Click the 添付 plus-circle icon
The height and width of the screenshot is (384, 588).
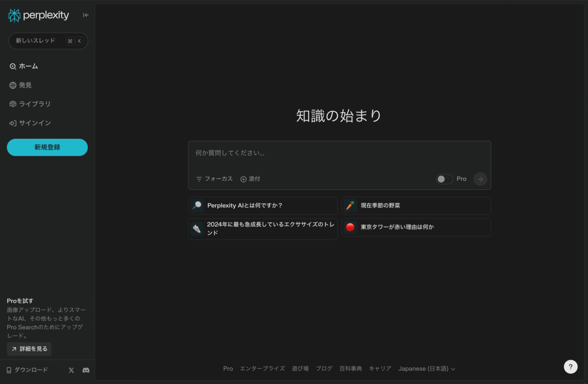click(x=243, y=179)
